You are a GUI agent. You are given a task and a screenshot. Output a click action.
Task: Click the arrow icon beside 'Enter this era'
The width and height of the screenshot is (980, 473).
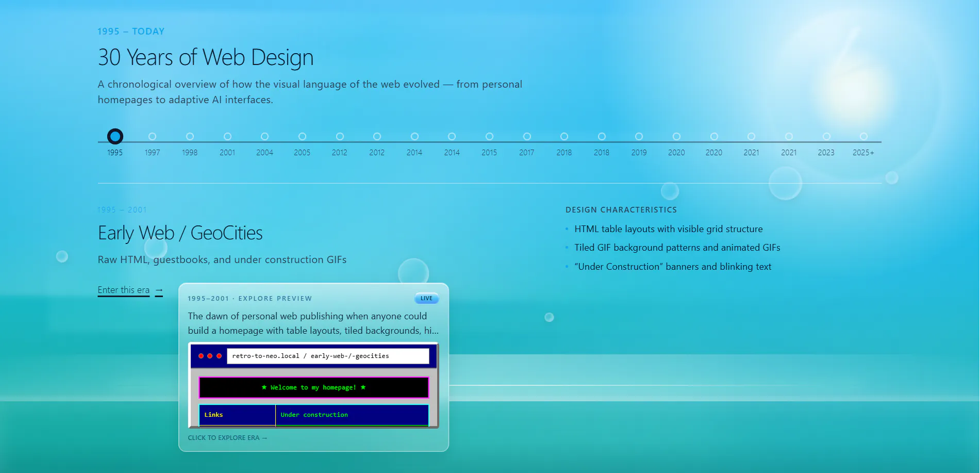tap(159, 290)
